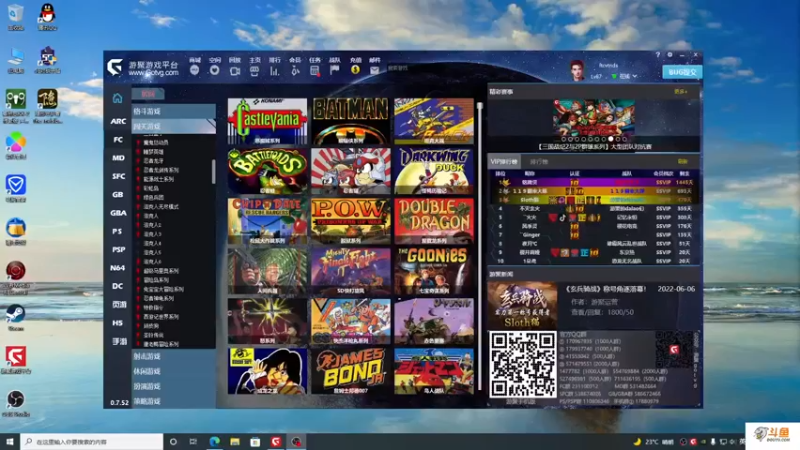Click the user avatar portrait
Image resolution: width=800 pixels, height=450 pixels.
pos(577,70)
